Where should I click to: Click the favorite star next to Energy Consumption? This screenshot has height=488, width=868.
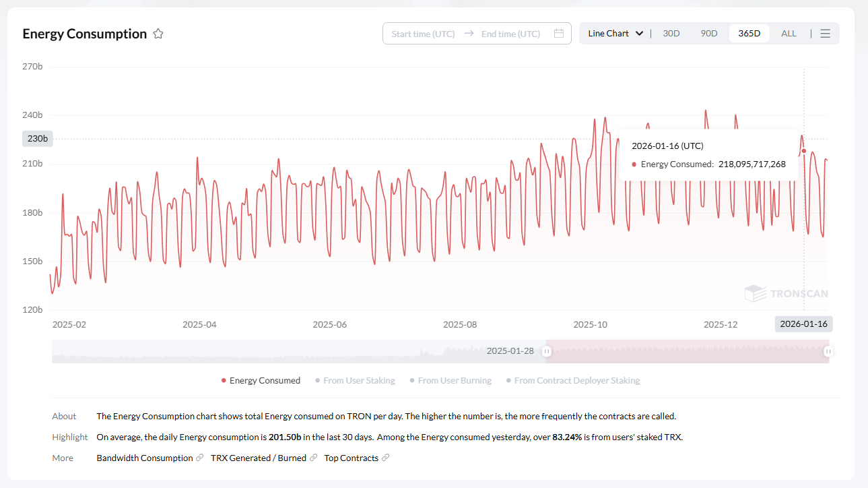(x=158, y=34)
